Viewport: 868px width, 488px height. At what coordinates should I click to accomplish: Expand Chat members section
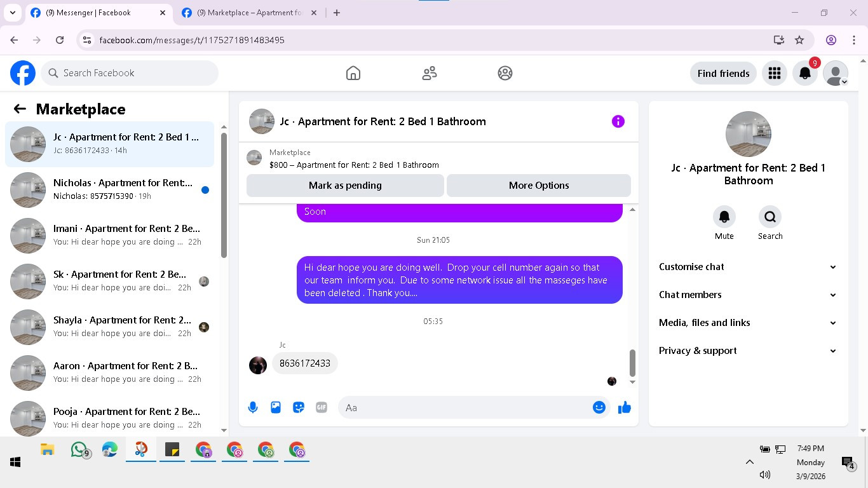748,295
